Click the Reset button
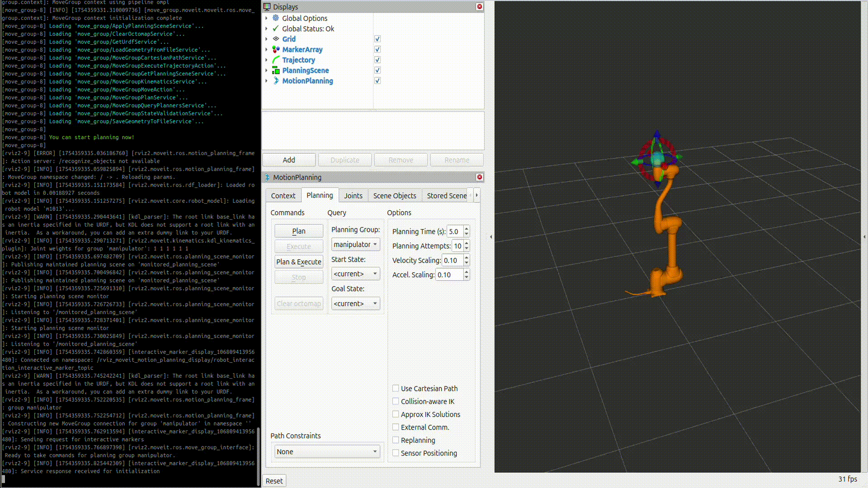 274,481
